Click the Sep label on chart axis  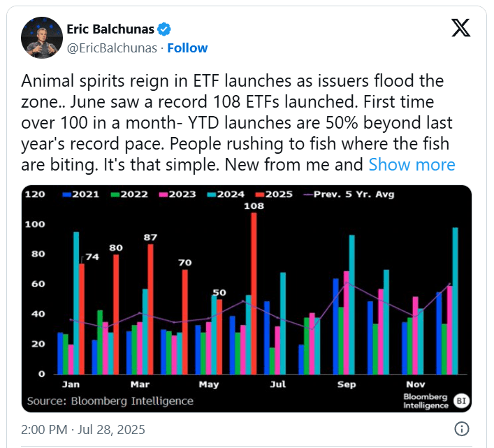click(345, 385)
